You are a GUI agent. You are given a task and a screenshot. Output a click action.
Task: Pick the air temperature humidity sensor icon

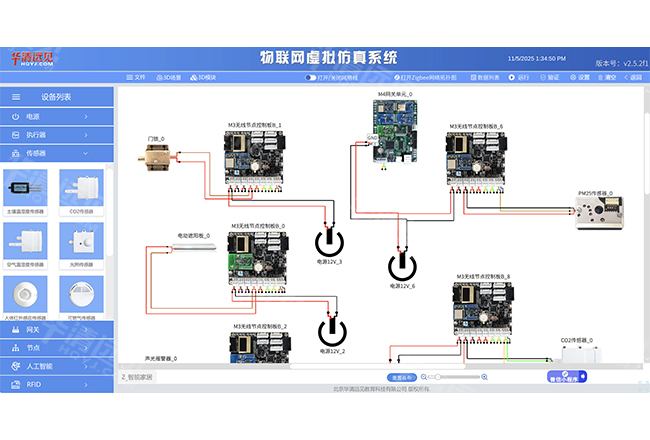(x=30, y=242)
